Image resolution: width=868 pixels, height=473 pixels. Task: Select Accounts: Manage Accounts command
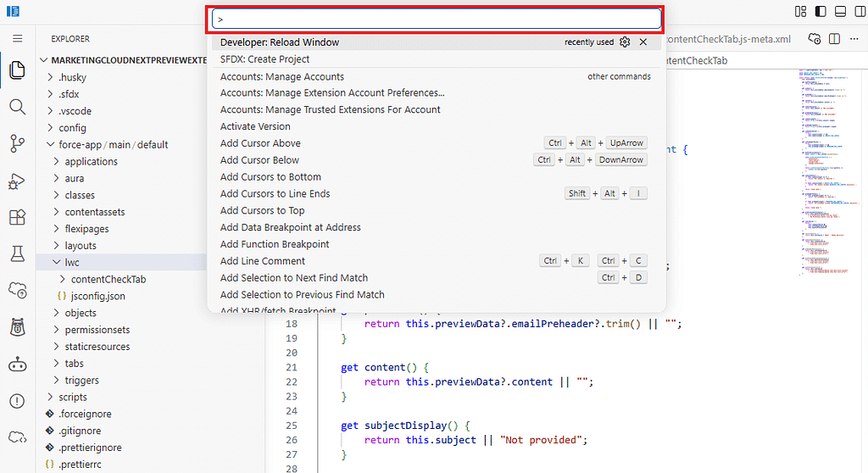point(437,76)
